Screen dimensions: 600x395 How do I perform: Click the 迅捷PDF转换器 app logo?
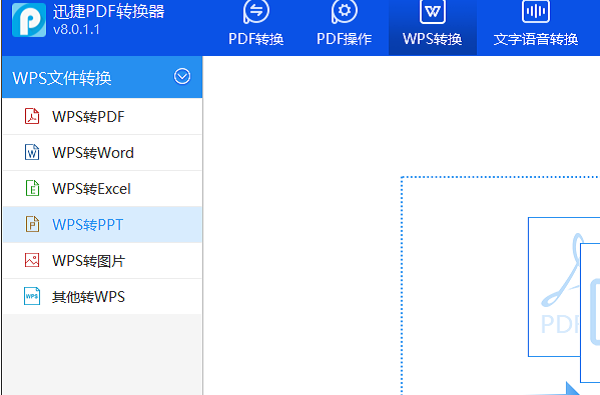(x=29, y=20)
